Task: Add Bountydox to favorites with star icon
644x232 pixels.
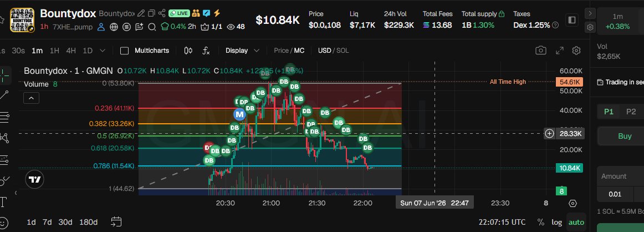Action: [2, 20]
